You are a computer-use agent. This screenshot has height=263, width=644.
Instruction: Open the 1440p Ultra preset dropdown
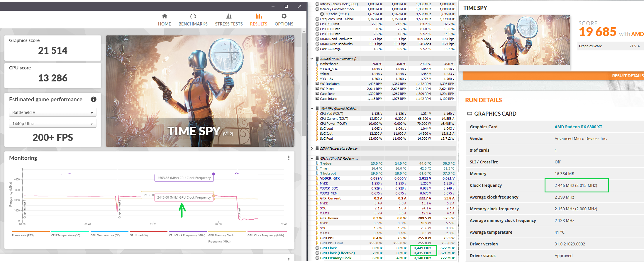[53, 124]
